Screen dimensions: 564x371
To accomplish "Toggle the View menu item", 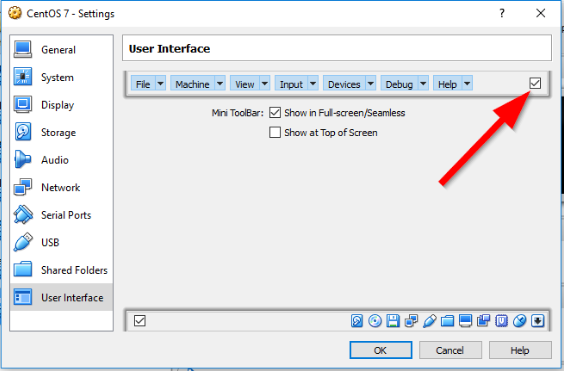I will (245, 84).
